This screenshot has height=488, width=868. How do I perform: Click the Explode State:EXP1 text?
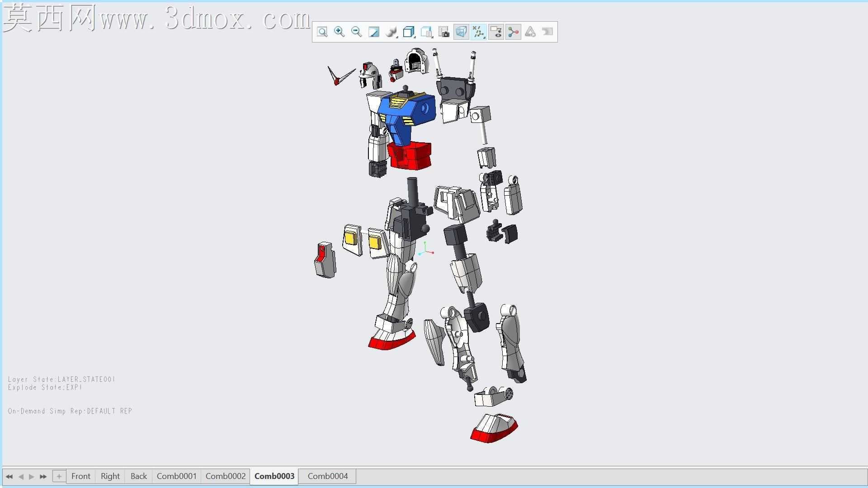[x=45, y=388]
